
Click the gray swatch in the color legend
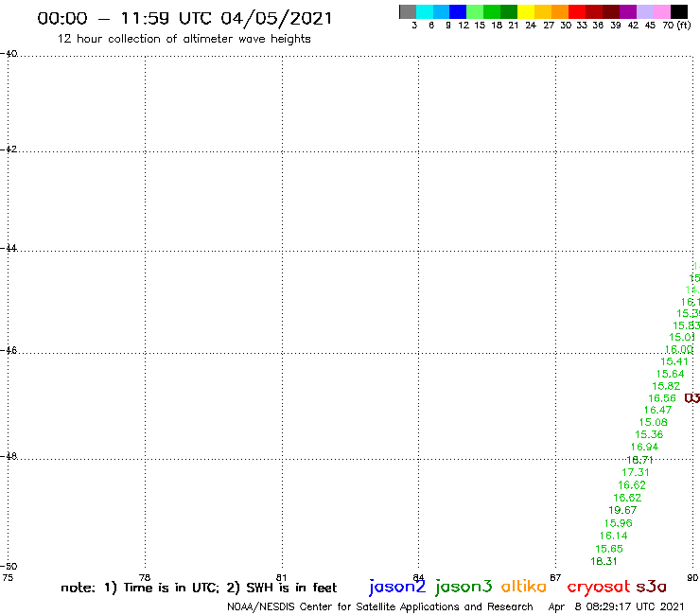[408, 11]
